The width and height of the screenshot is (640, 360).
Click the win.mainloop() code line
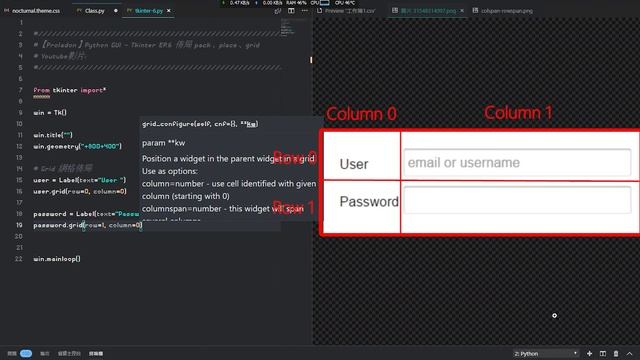[x=57, y=259]
